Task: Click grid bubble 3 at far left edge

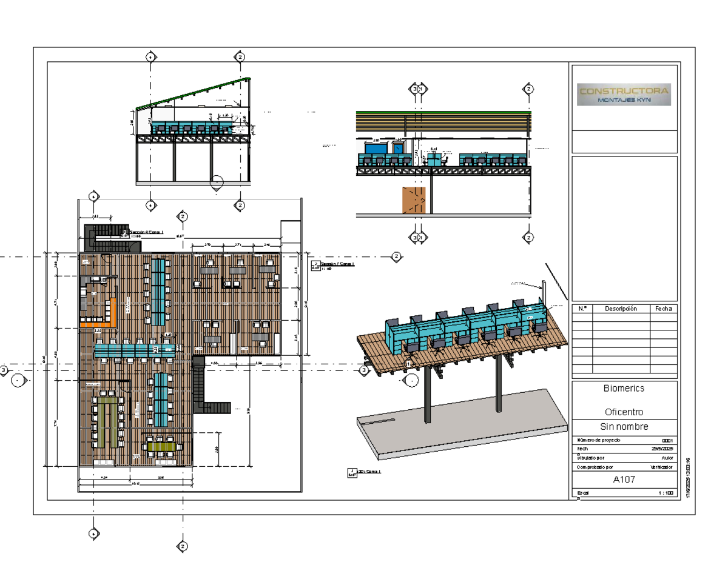Action: (4, 370)
